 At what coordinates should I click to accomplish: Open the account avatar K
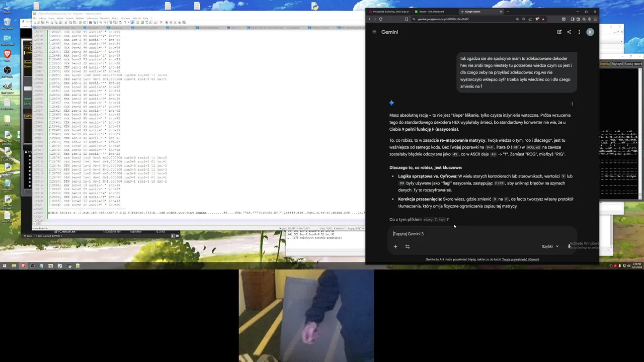pos(590,32)
